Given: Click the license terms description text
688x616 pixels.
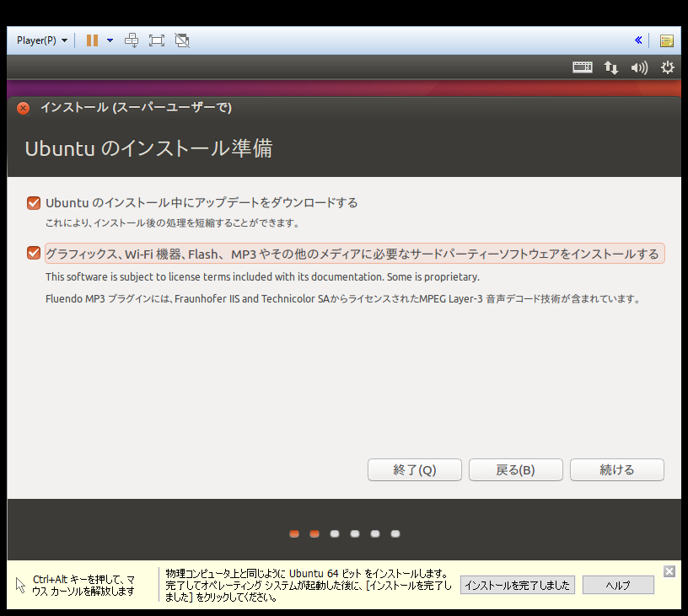Looking at the screenshot, I should pyautogui.click(x=262, y=277).
